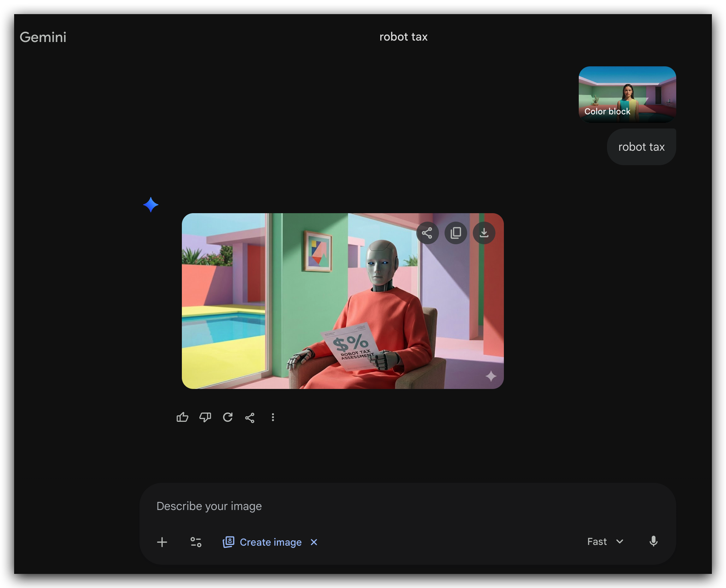This screenshot has height=588, width=726.
Task: Click the robot tax conversation title
Action: pyautogui.click(x=403, y=37)
